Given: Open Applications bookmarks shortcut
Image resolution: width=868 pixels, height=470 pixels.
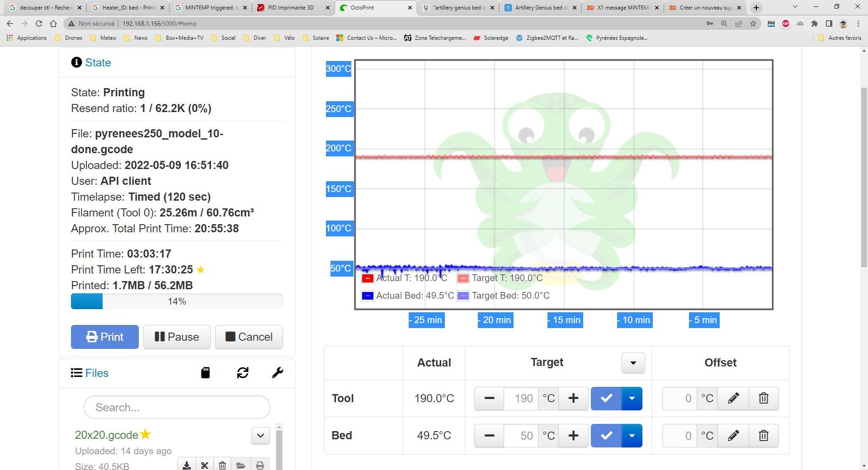Looking at the screenshot, I should point(27,38).
